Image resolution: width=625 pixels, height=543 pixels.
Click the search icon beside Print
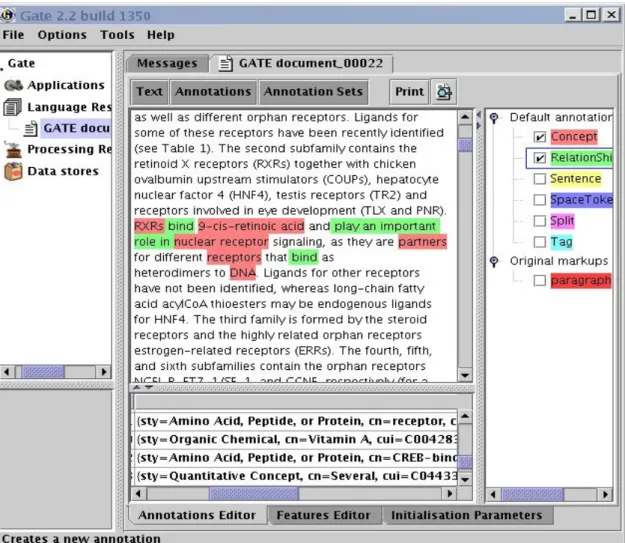[x=444, y=92]
